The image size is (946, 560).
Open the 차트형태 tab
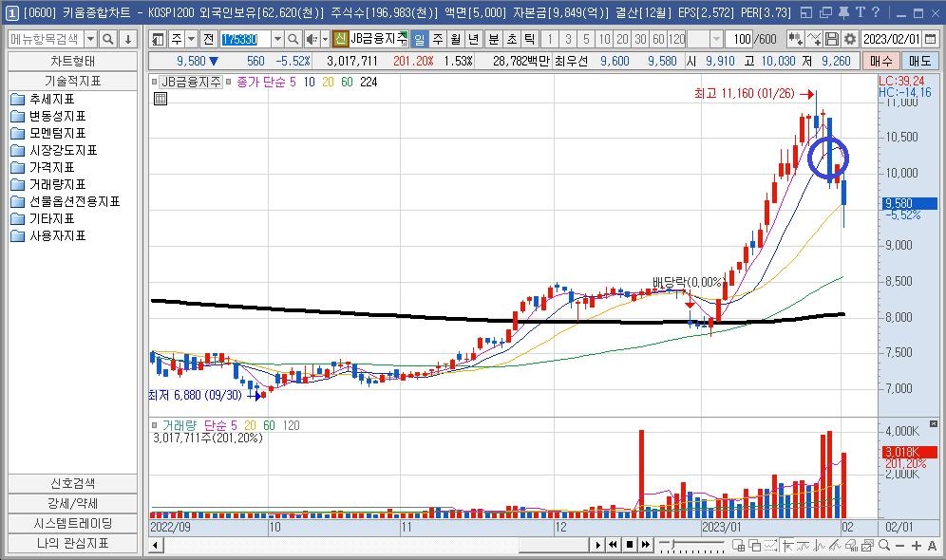[x=72, y=61]
